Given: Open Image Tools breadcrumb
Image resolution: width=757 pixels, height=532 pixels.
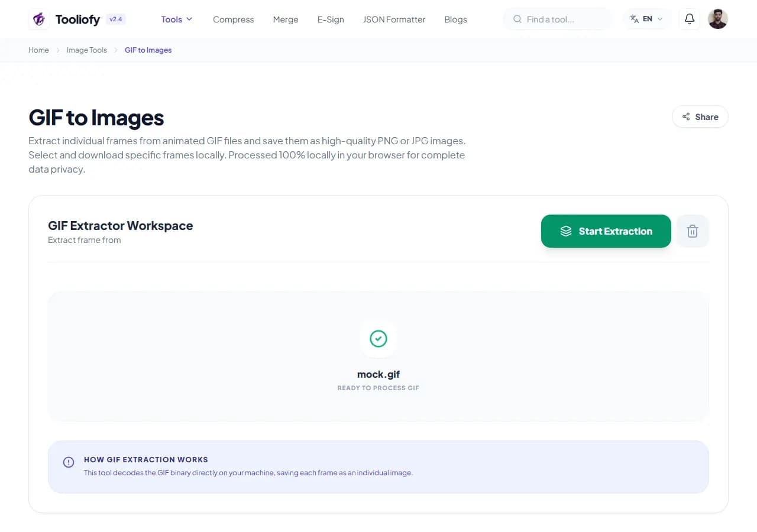Looking at the screenshot, I should 87,50.
